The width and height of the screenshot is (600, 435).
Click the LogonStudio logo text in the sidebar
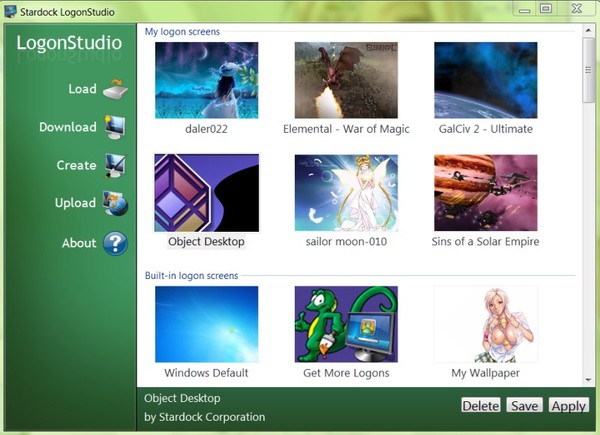(x=69, y=43)
